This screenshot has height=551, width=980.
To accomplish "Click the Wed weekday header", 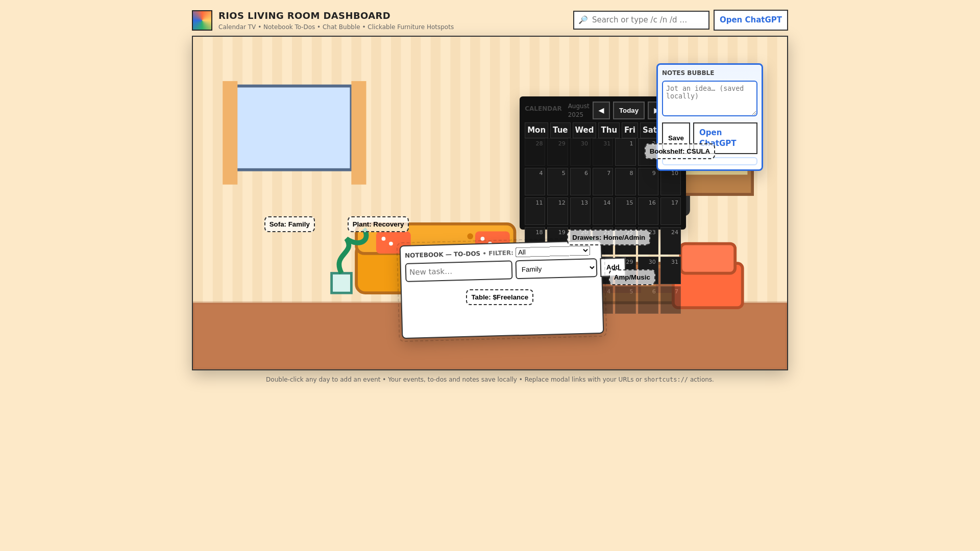I will tap(584, 130).
